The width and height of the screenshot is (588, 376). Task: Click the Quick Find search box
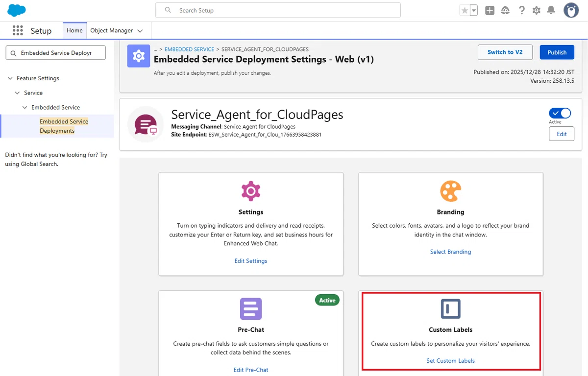pyautogui.click(x=55, y=53)
